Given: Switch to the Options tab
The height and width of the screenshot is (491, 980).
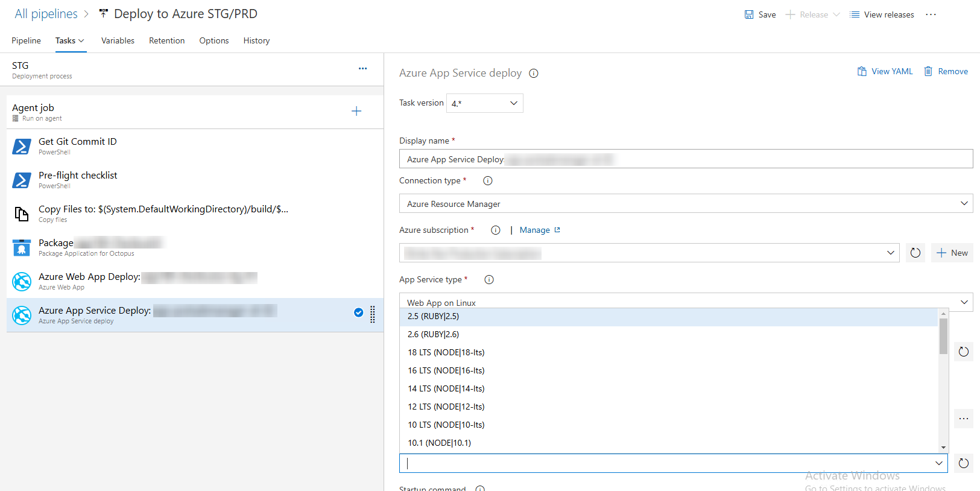Looking at the screenshot, I should [x=213, y=40].
